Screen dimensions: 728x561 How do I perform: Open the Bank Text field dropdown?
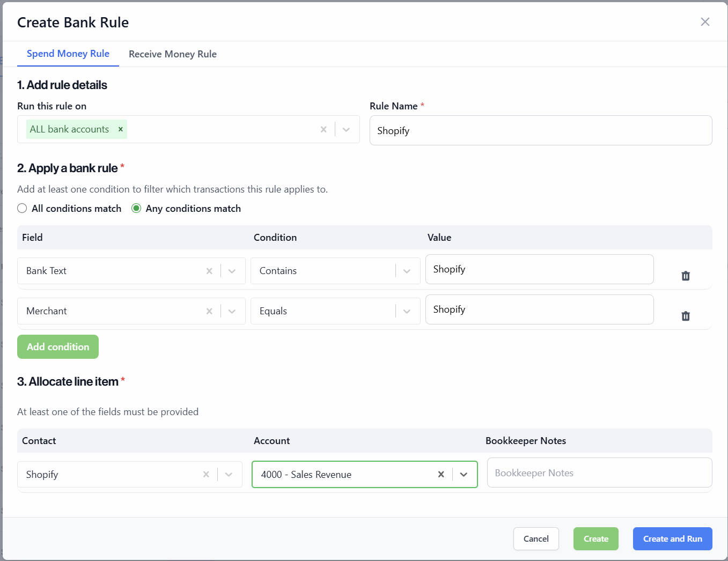[x=232, y=271]
